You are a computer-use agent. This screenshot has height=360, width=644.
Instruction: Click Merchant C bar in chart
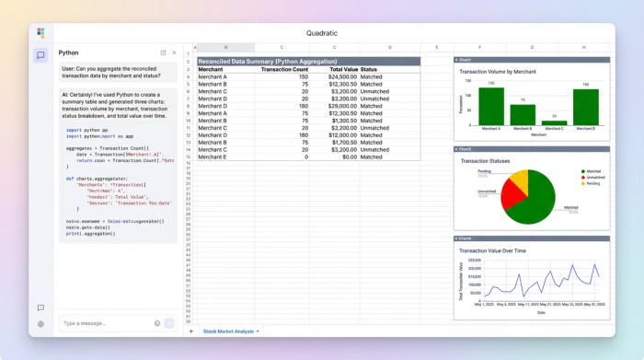[x=554, y=122]
